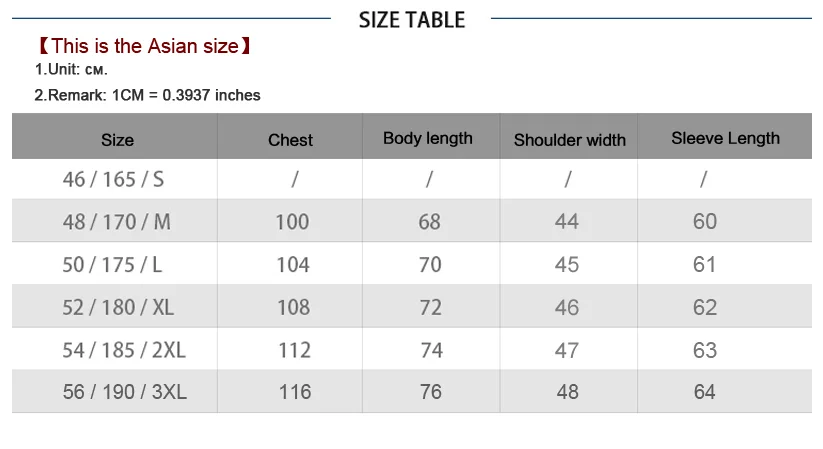Click the SIZE TABLE title
Viewport: 823px width, 449px height.
click(x=412, y=20)
